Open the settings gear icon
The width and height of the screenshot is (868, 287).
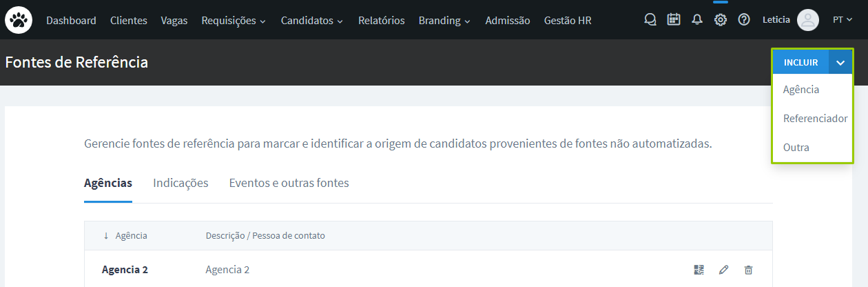720,20
